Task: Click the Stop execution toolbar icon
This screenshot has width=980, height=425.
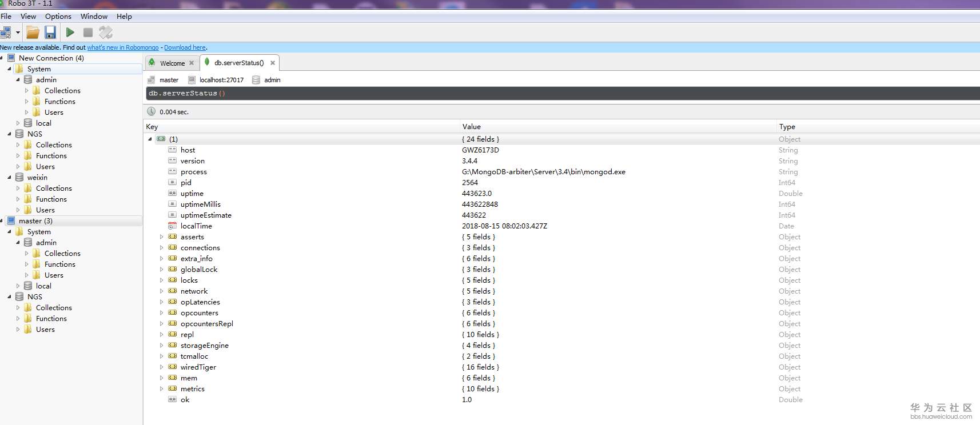Action: point(88,33)
